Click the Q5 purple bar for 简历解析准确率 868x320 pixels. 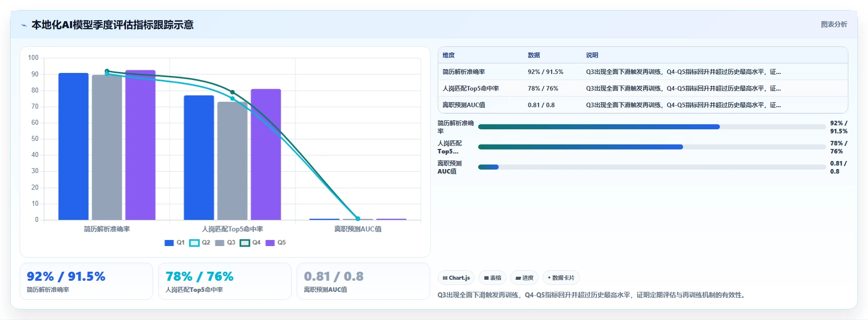point(141,145)
